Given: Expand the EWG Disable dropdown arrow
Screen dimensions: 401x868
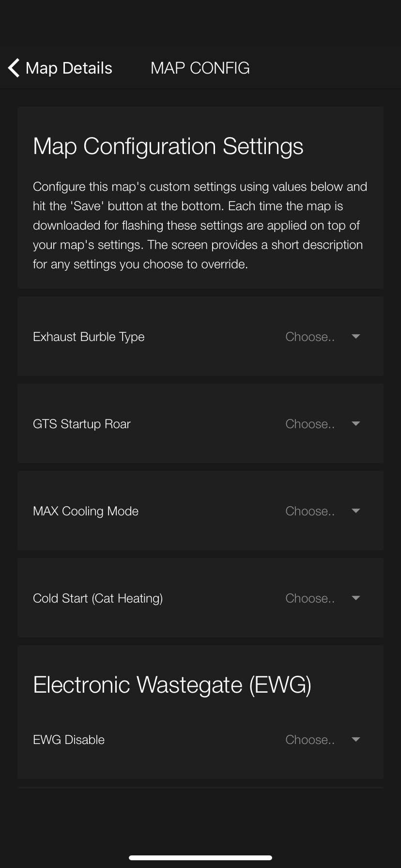Looking at the screenshot, I should (356, 740).
